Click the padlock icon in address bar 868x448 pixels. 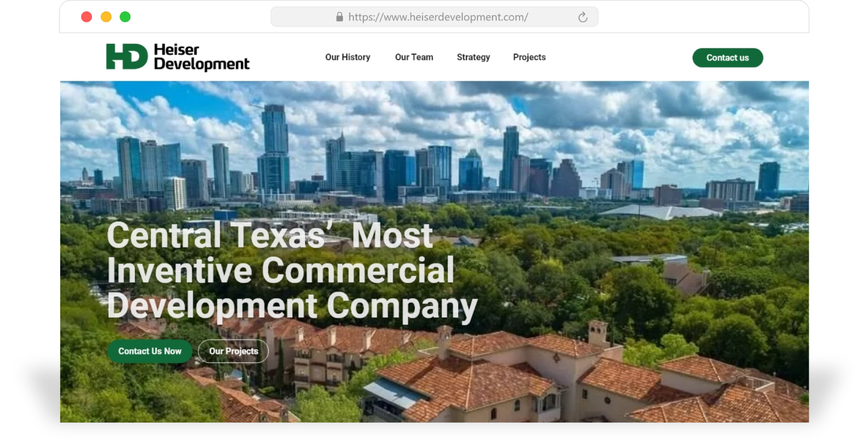point(339,17)
